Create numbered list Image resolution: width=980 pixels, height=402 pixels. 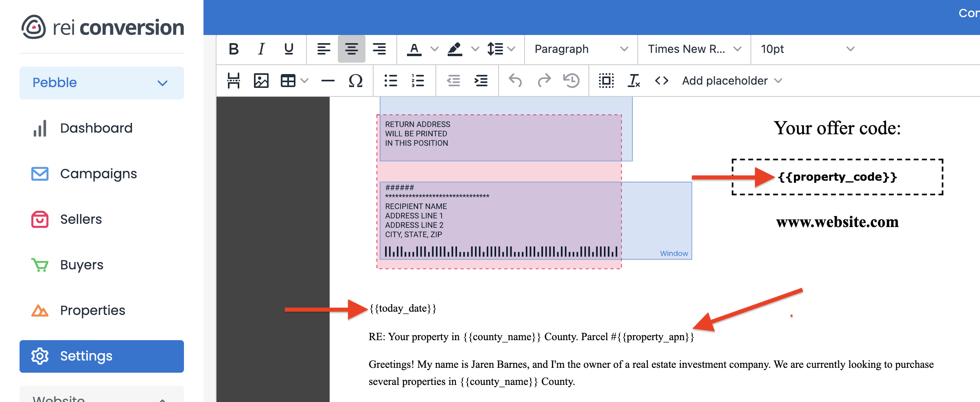point(418,81)
